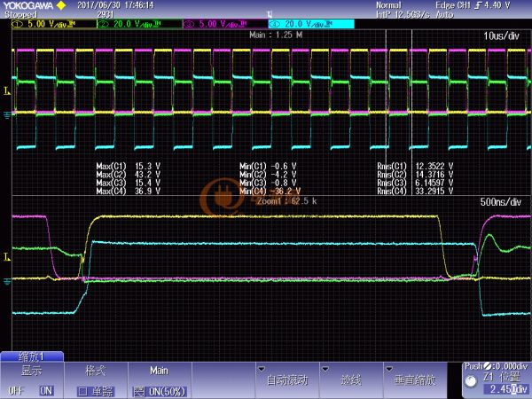The height and width of the screenshot is (399, 532).
Task: Click the Max(C4) 36.9 V measurement
Action: click(129, 191)
